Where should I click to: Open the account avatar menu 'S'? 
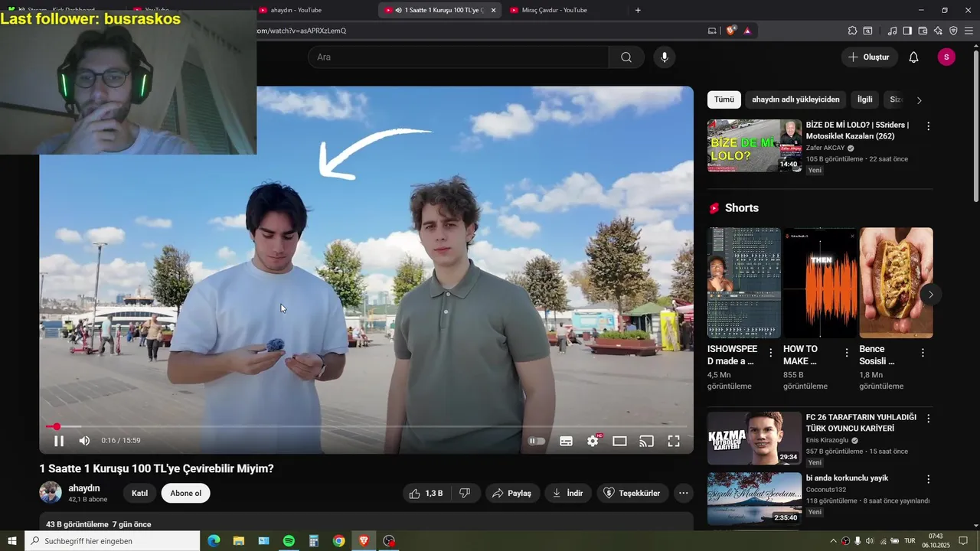coord(946,57)
